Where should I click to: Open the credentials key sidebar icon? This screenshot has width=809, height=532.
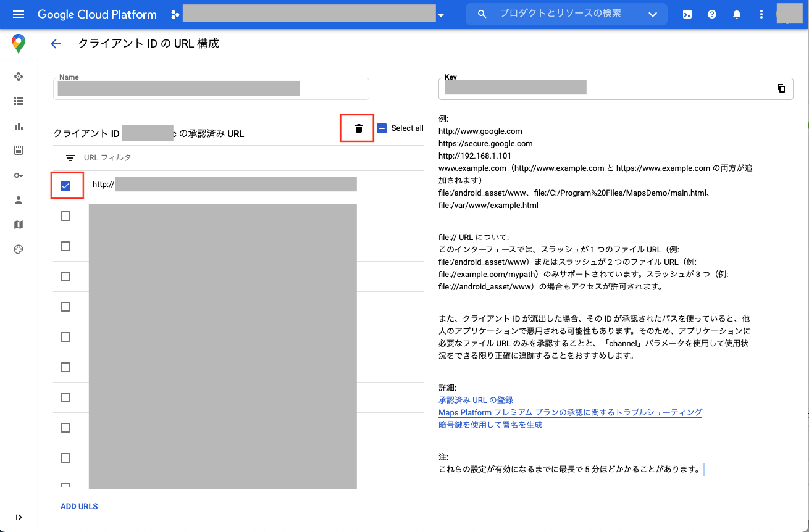(19, 175)
